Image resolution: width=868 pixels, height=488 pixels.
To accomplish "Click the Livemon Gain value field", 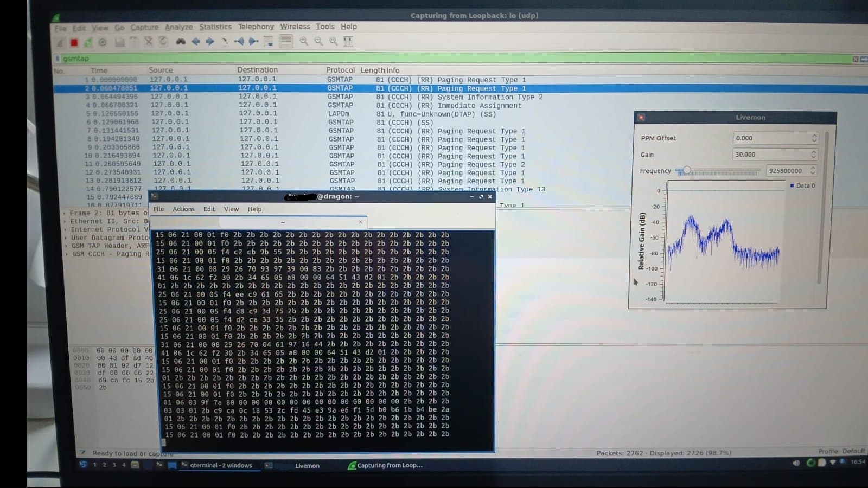I will pyautogui.click(x=775, y=155).
